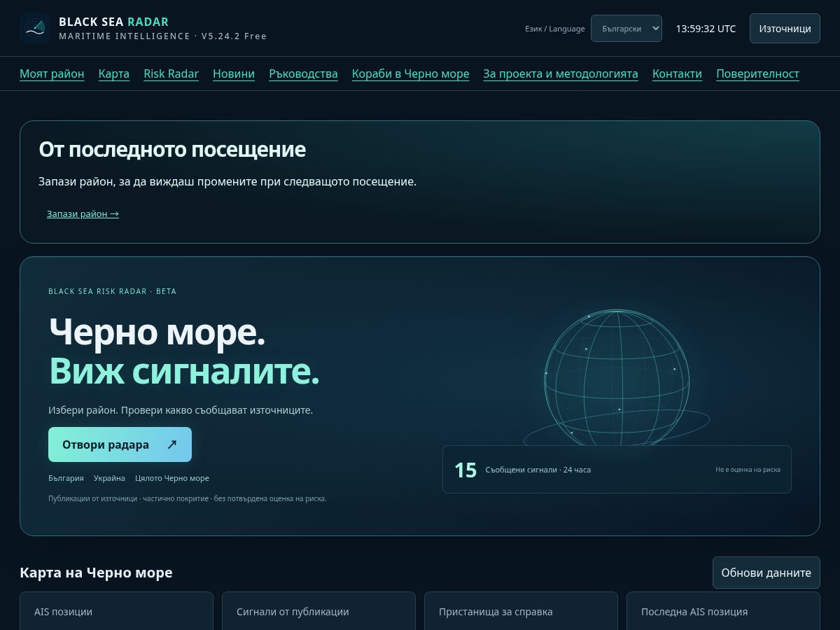Go to the Контакти page
Screen dimensions: 840x630
point(677,73)
